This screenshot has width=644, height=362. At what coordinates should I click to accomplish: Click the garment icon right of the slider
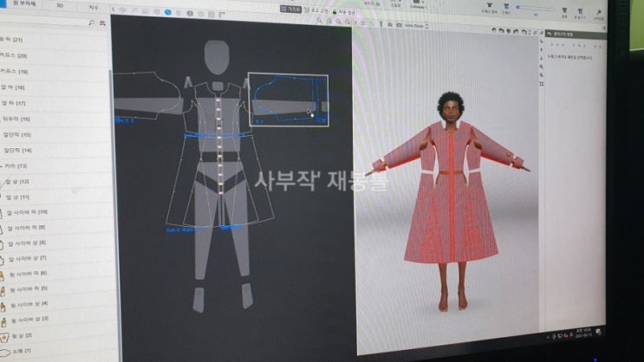tap(565, 12)
